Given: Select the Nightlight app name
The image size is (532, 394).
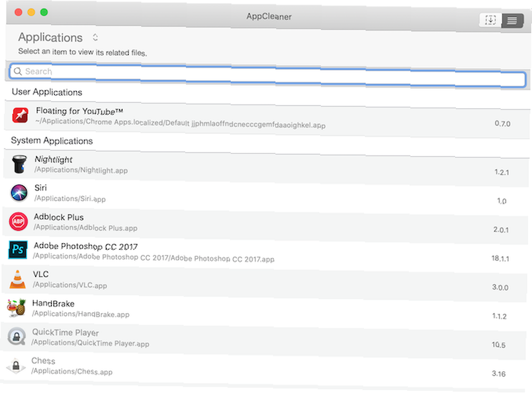Looking at the screenshot, I should [x=54, y=159].
